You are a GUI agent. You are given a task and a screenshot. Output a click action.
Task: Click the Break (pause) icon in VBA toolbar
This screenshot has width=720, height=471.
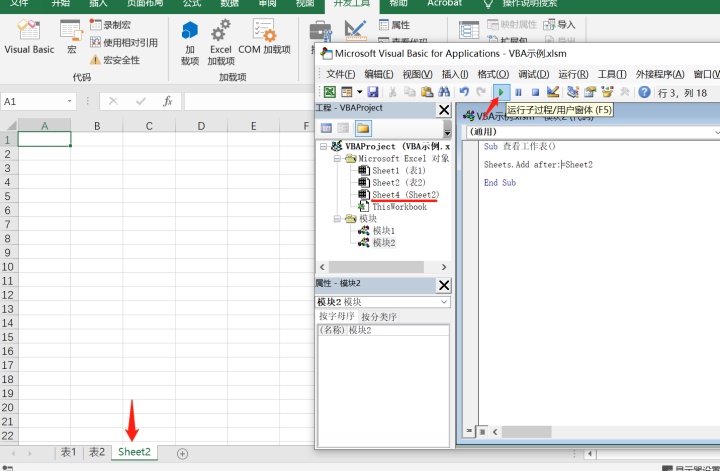click(x=518, y=92)
